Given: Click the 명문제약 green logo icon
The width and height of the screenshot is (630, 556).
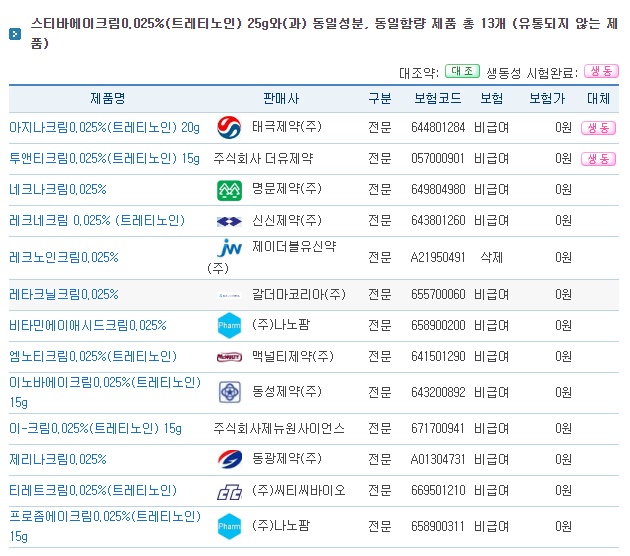Looking at the screenshot, I should tap(229, 190).
